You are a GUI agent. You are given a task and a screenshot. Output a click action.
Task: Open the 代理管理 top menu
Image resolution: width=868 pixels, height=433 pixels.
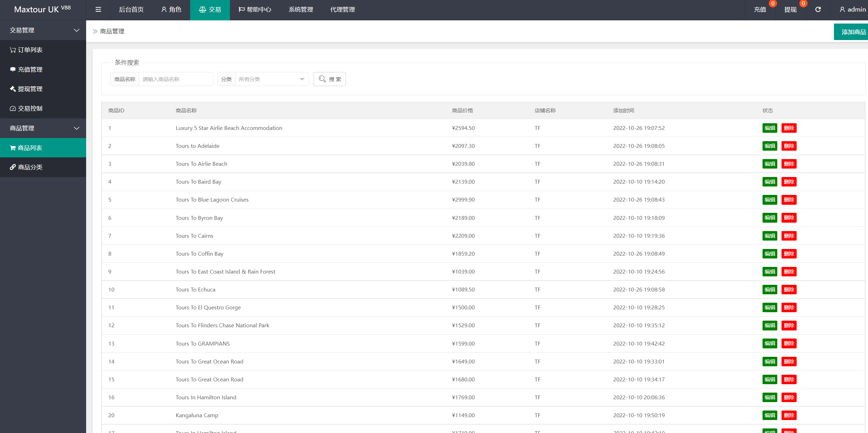342,9
